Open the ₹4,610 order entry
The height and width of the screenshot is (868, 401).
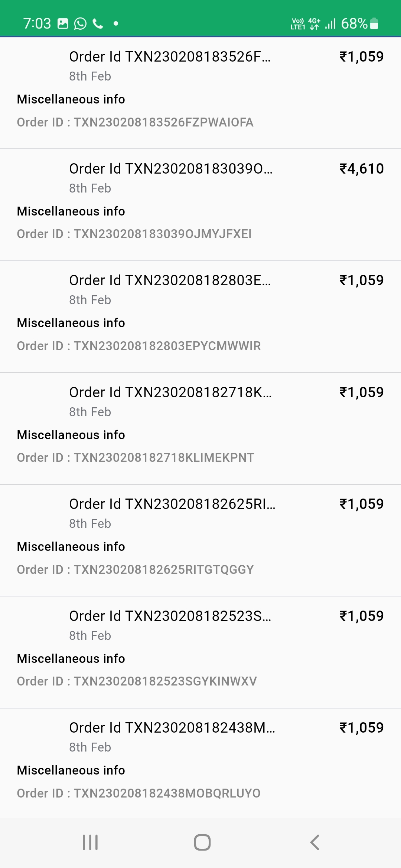click(361, 169)
